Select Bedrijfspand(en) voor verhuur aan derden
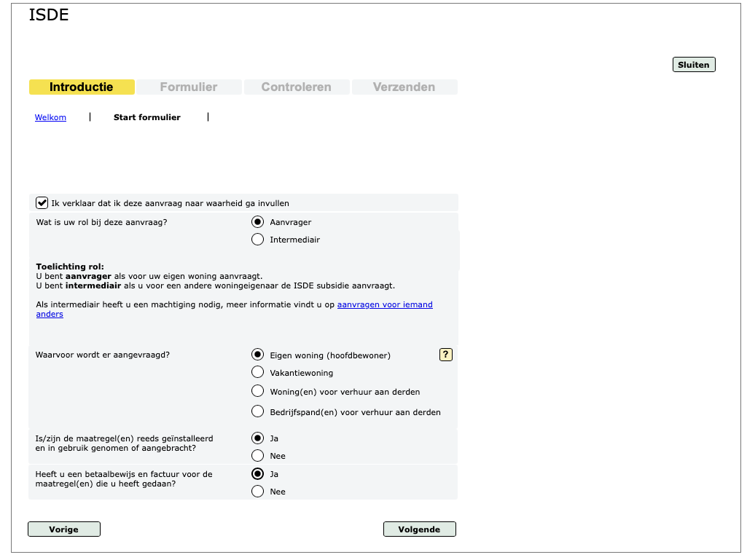Screen dimensions: 747x560 pos(257,411)
